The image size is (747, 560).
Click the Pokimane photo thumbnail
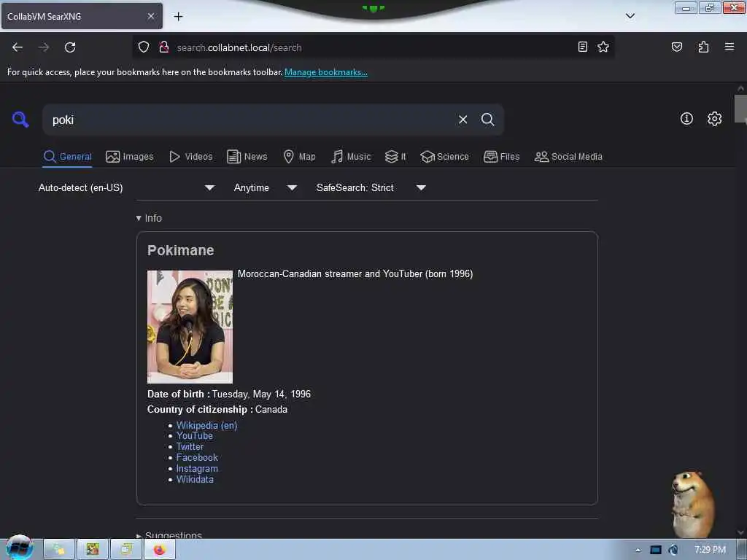[190, 327]
